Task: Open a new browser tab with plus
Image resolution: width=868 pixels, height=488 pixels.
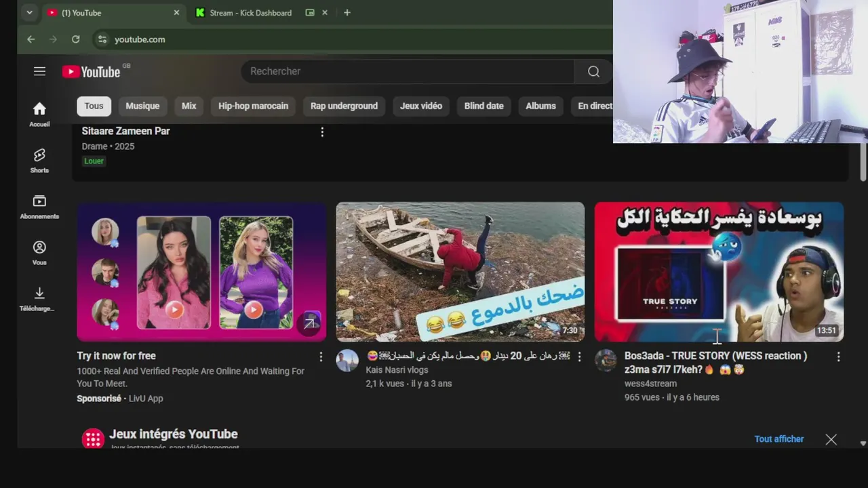Action: pyautogui.click(x=347, y=12)
